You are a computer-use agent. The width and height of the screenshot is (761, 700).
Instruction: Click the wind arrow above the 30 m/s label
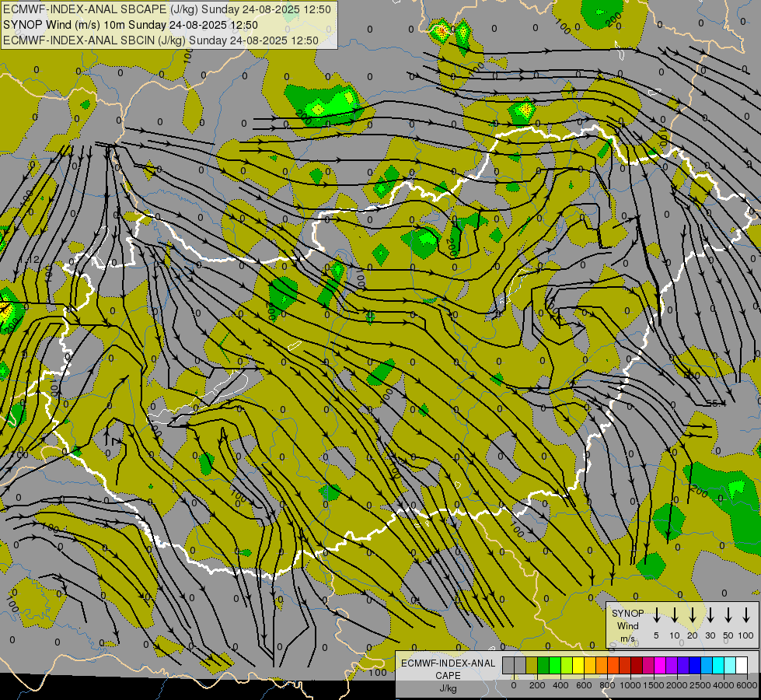coord(710,615)
